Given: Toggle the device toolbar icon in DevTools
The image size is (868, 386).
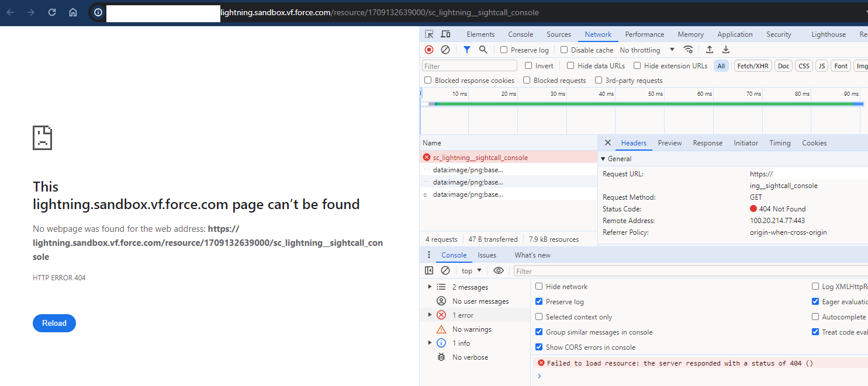Looking at the screenshot, I should click(445, 34).
